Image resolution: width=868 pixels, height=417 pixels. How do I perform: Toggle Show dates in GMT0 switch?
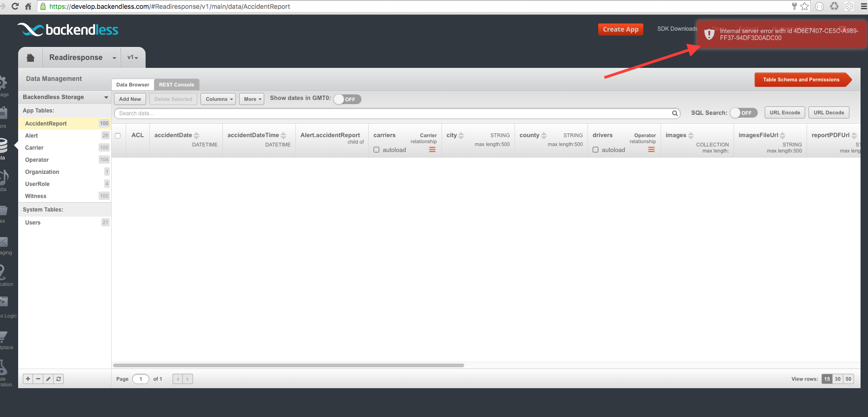coord(347,99)
